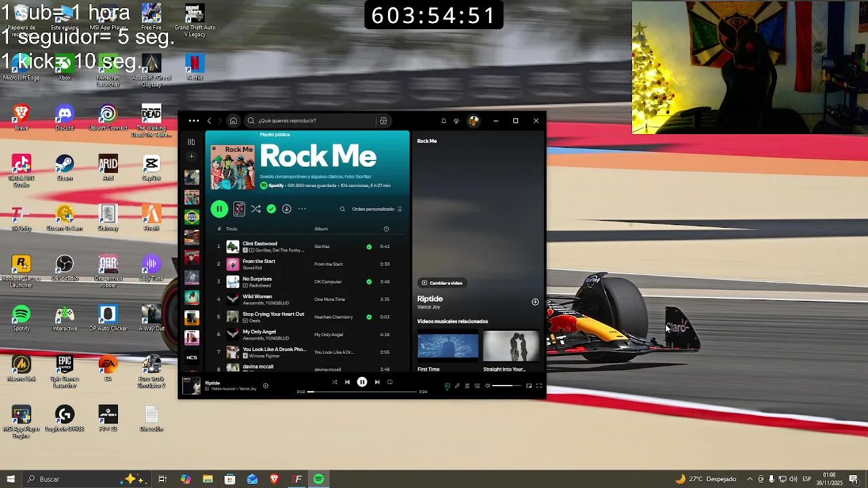Sort tracks by Título column header
868x488 pixels.
click(231, 229)
